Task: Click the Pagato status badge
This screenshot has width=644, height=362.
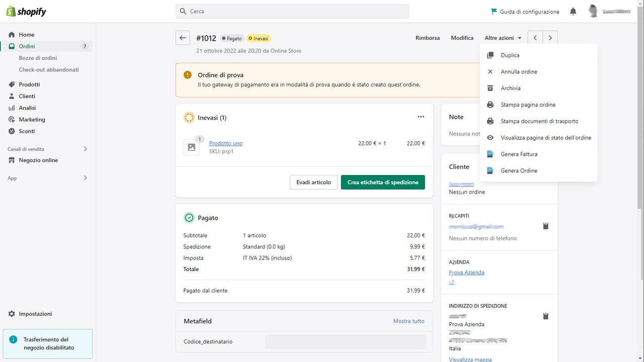Action: tap(232, 38)
